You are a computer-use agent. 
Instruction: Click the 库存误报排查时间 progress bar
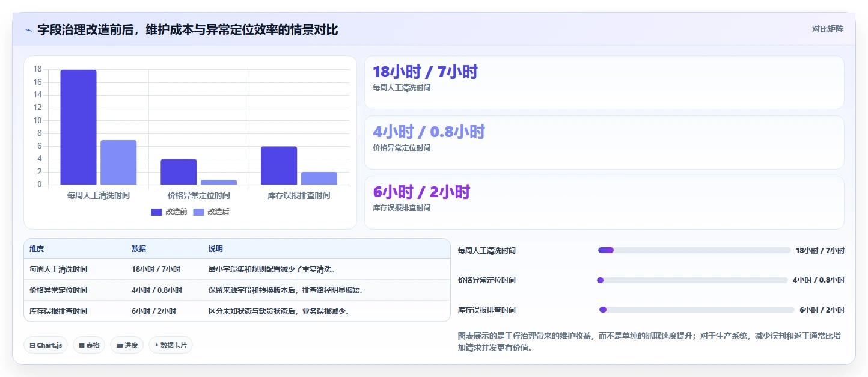(697, 310)
